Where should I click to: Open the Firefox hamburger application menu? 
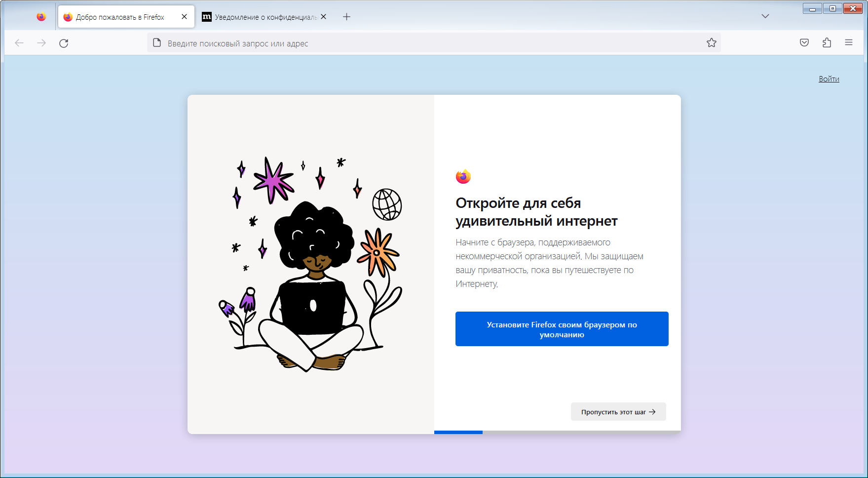tap(849, 43)
